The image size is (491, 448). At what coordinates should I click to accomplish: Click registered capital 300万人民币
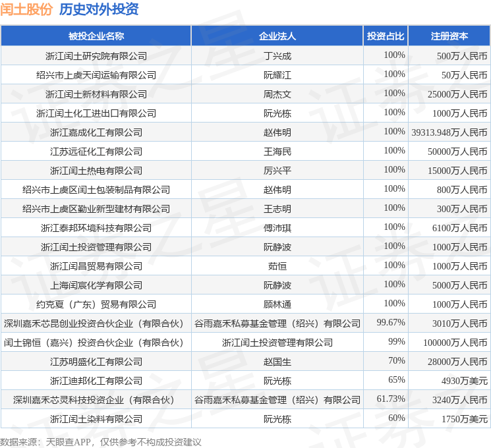[462, 209]
